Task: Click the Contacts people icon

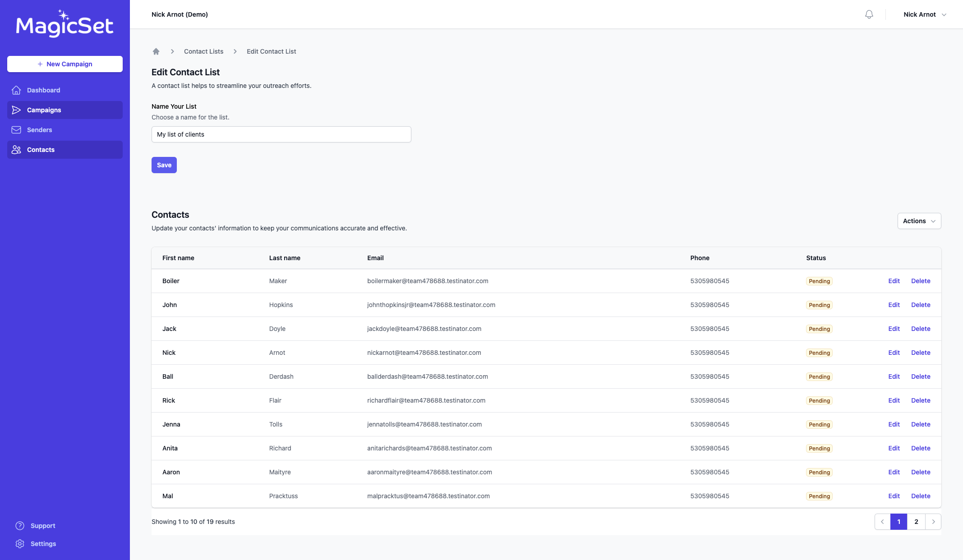Action: (x=16, y=150)
